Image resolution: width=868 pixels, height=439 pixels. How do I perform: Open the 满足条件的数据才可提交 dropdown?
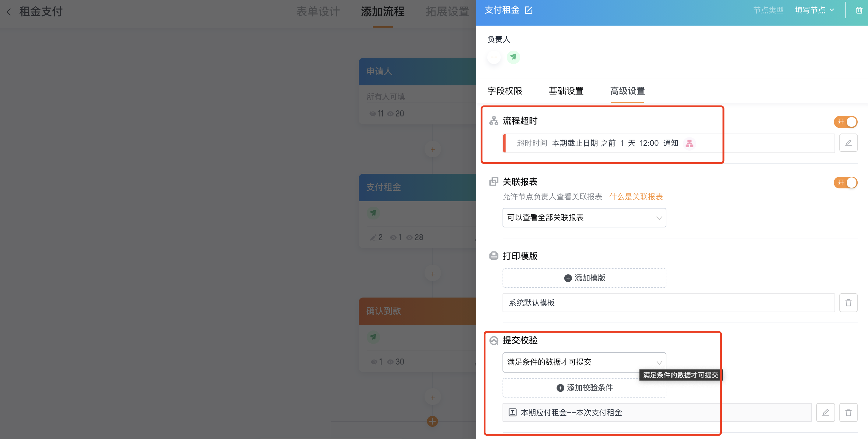tap(584, 362)
